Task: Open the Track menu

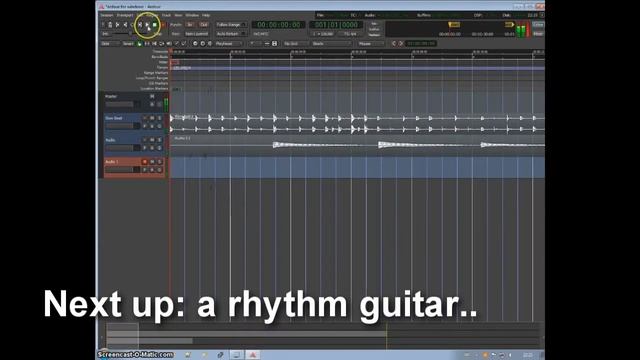Action: [166, 16]
